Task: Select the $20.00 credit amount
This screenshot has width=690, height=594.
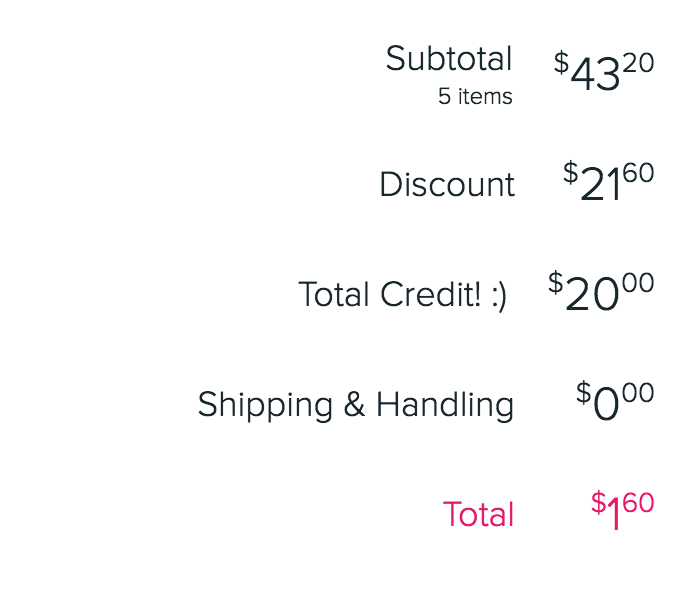Action: (x=601, y=290)
